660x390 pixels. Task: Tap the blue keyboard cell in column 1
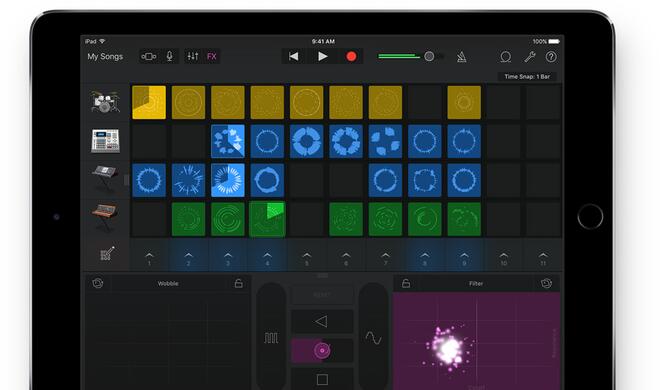coord(149,180)
